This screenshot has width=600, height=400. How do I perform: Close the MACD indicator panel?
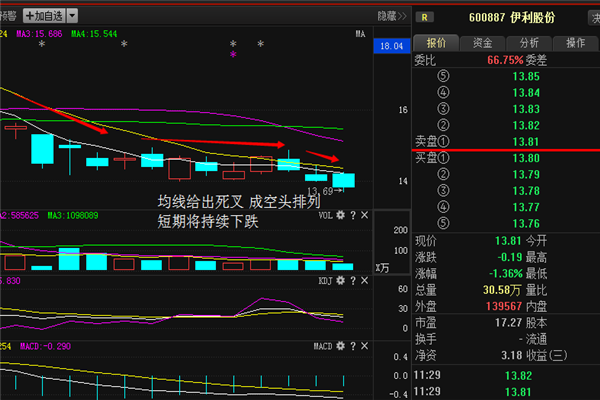pyautogui.click(x=364, y=346)
